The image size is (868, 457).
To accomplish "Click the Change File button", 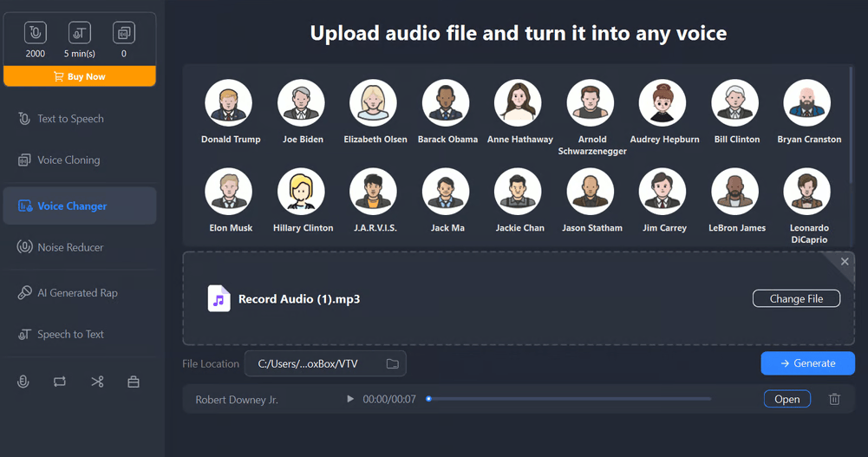I will [796, 299].
